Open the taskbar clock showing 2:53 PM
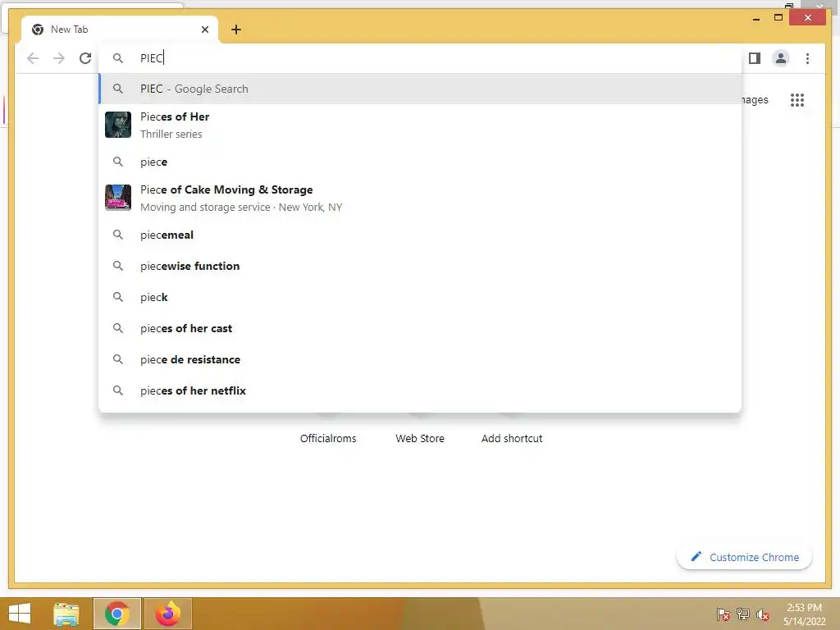The width and height of the screenshot is (840, 630). click(x=804, y=614)
